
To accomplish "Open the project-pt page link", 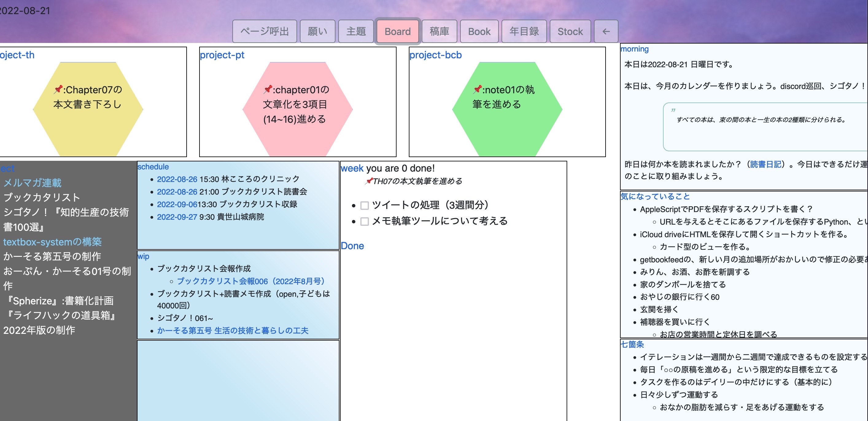I will pyautogui.click(x=223, y=55).
